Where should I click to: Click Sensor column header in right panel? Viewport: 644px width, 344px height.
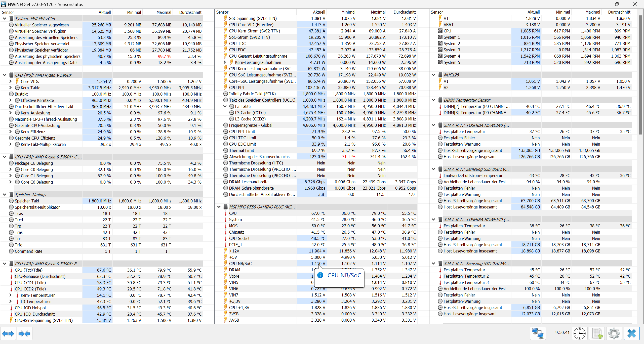pos(470,12)
